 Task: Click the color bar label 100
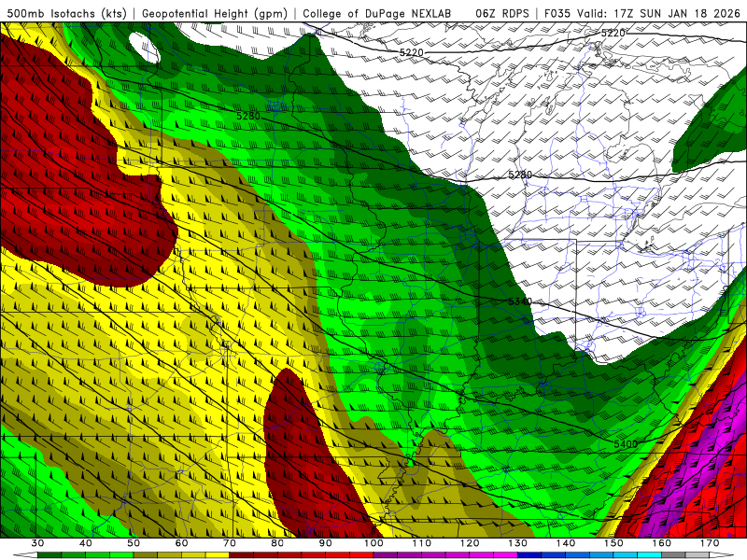(373, 543)
